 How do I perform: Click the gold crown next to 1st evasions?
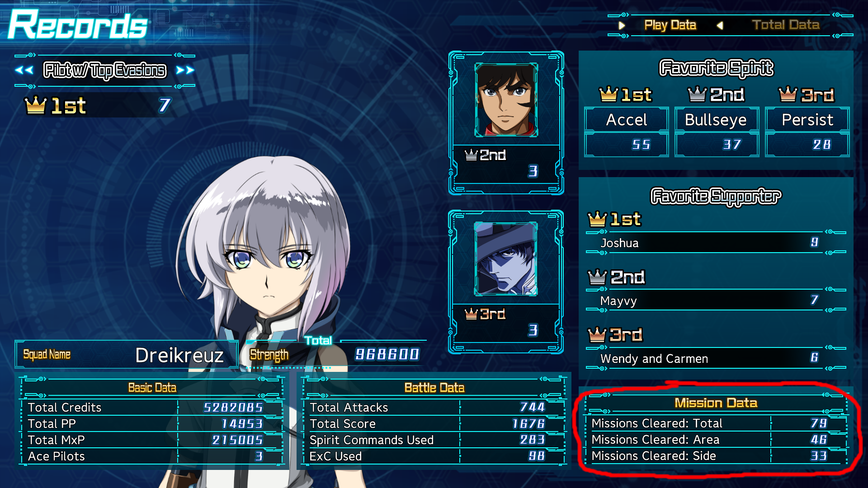(x=36, y=105)
